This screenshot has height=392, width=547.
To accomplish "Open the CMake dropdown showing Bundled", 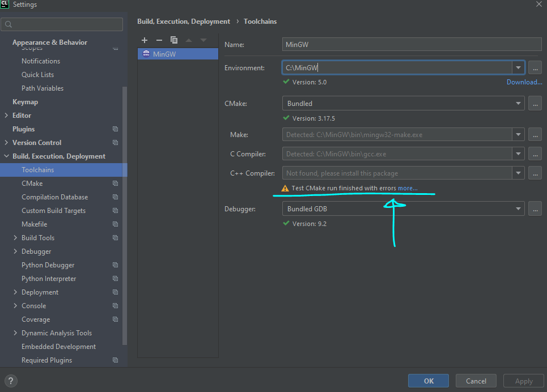I will pyautogui.click(x=518, y=103).
